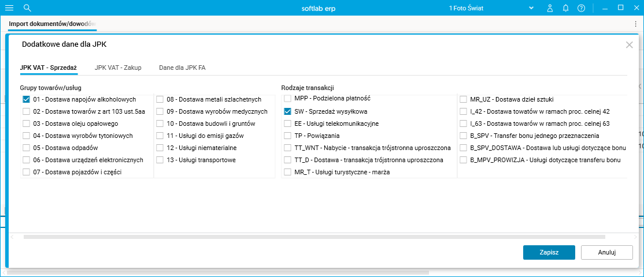Close the Dodatkowe dane dla JPK dialog
This screenshot has height=277, width=644.
629,44
